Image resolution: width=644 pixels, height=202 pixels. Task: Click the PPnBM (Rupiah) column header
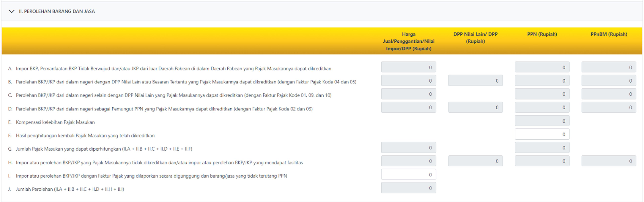click(x=609, y=34)
